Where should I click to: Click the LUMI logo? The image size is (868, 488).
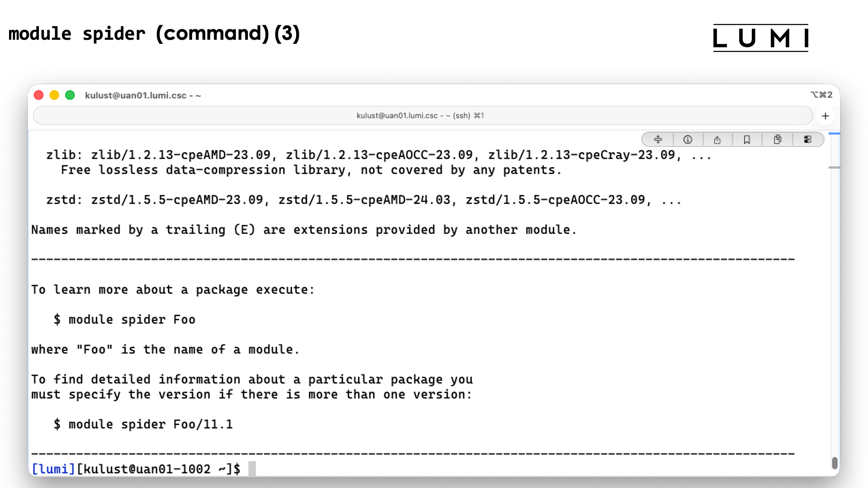click(760, 38)
